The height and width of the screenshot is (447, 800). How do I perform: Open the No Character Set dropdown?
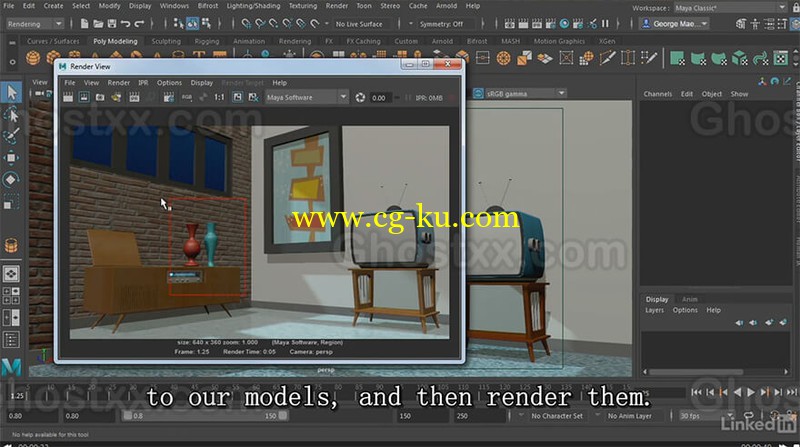[x=557, y=416]
